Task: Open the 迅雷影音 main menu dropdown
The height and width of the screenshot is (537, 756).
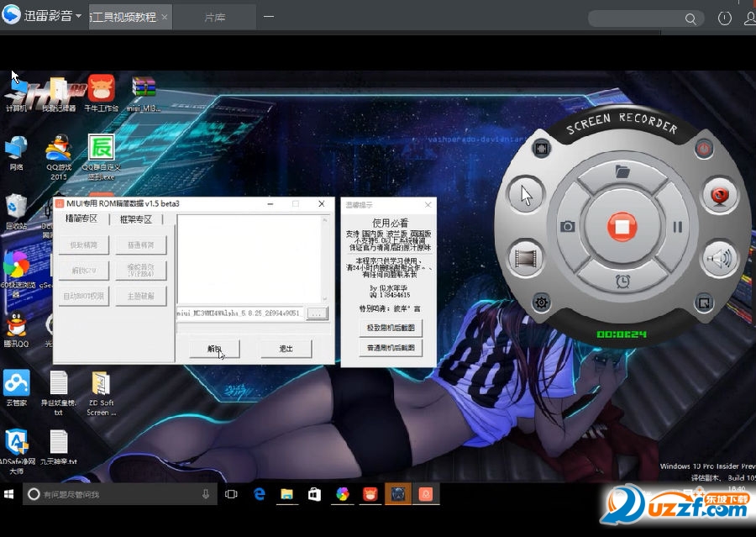Action: [x=78, y=16]
